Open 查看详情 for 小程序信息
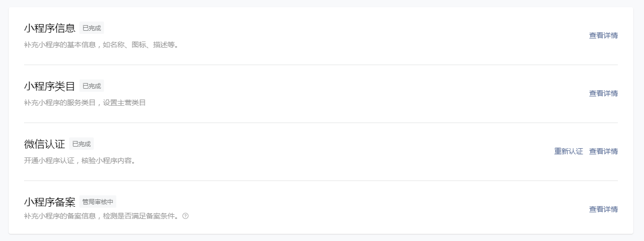644x241 pixels. [603, 35]
